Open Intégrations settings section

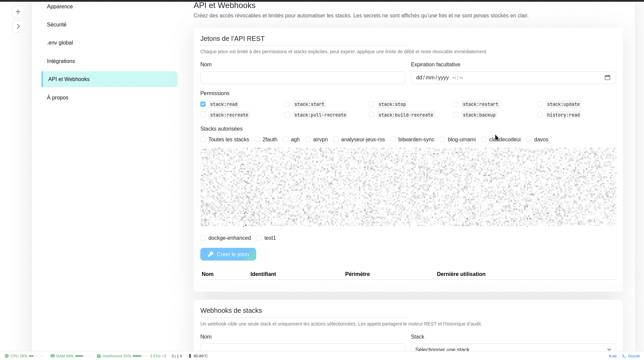point(110,61)
